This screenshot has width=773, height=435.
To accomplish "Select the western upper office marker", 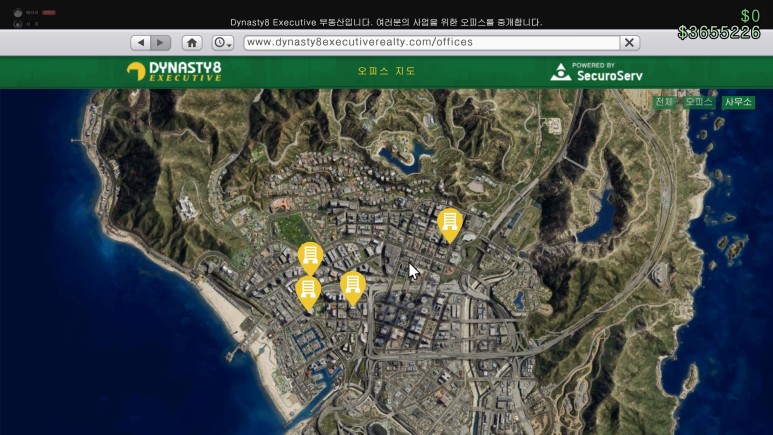I will tap(310, 258).
